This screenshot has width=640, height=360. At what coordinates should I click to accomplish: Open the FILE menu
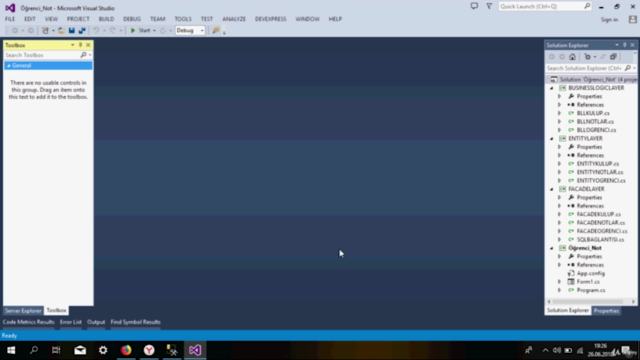[10, 19]
